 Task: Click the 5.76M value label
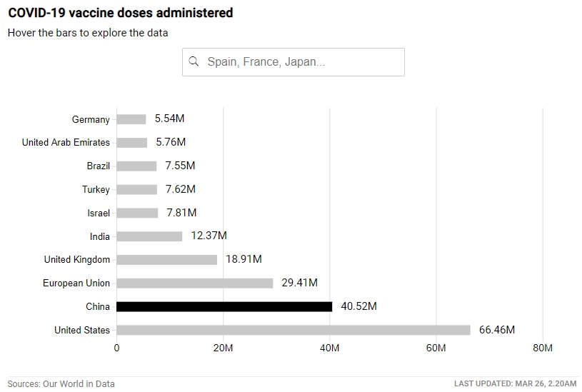[x=171, y=142]
